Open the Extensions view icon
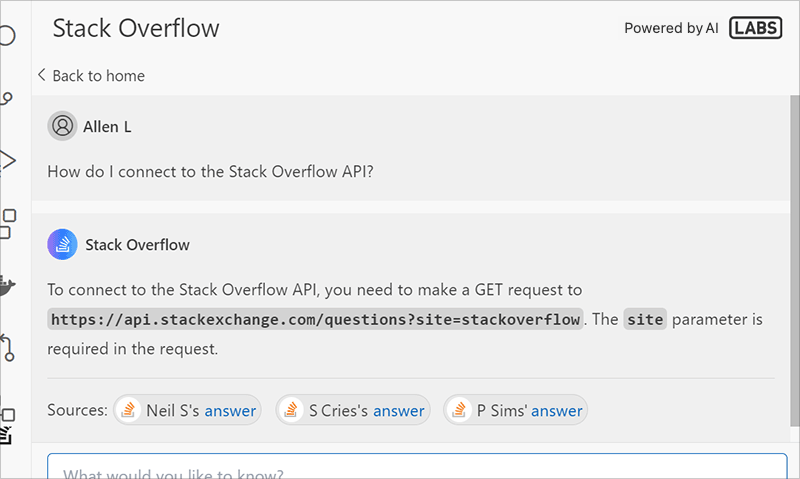Image resolution: width=800 pixels, height=479 pixels. [x=7, y=223]
